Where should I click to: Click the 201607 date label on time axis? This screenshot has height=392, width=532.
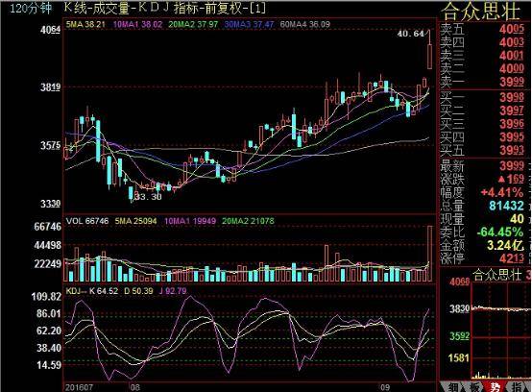coord(79,387)
